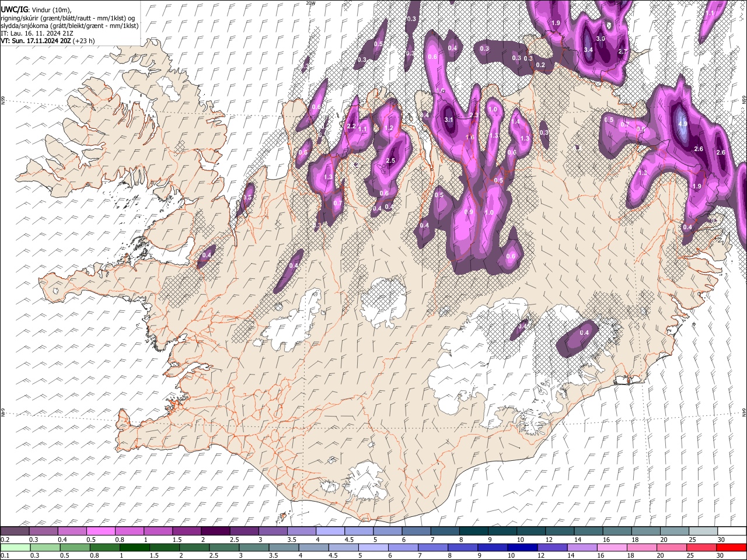Click the 1.4 precipitation value on the map
Viewport: 747px width, 560px height.
point(515,121)
